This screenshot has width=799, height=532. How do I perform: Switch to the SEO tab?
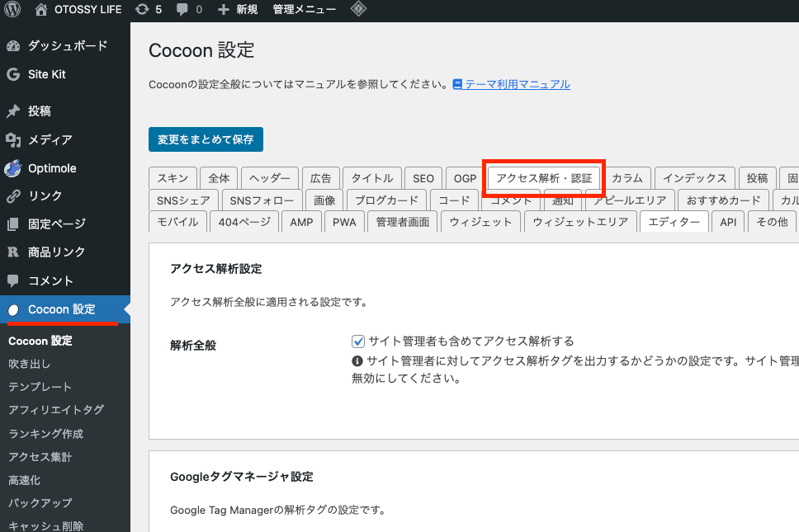coord(423,178)
